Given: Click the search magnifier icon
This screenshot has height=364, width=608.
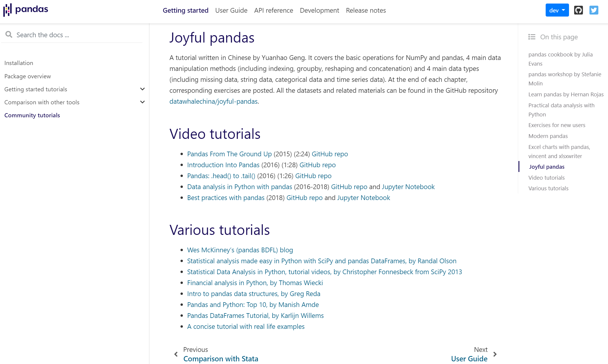Looking at the screenshot, I should click(x=9, y=35).
